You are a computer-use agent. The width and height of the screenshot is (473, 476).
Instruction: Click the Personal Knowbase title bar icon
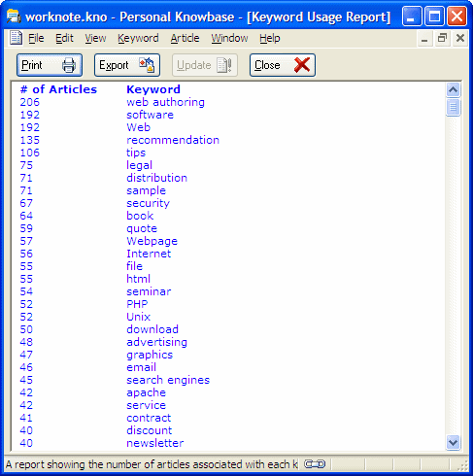pyautogui.click(x=14, y=16)
